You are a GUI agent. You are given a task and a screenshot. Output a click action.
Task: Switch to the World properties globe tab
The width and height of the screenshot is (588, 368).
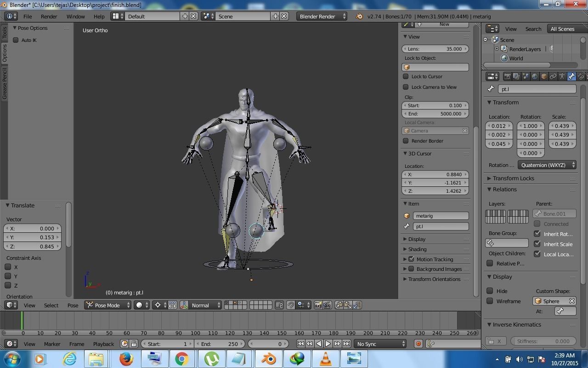[535, 76]
